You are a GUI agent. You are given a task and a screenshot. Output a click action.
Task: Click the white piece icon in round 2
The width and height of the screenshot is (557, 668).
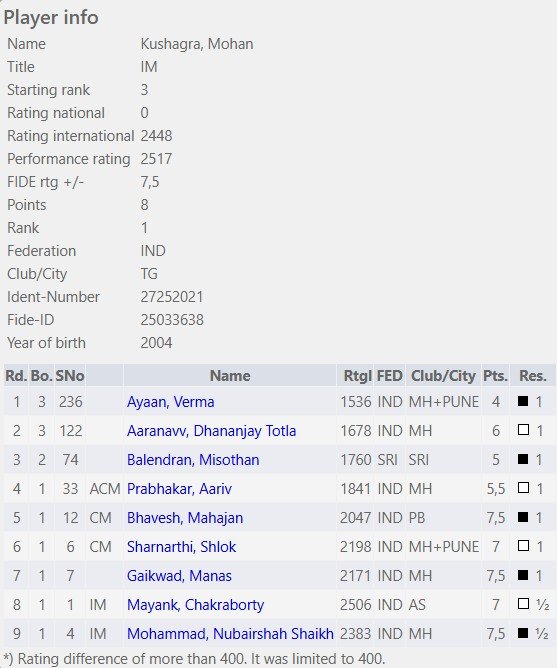pos(523,430)
